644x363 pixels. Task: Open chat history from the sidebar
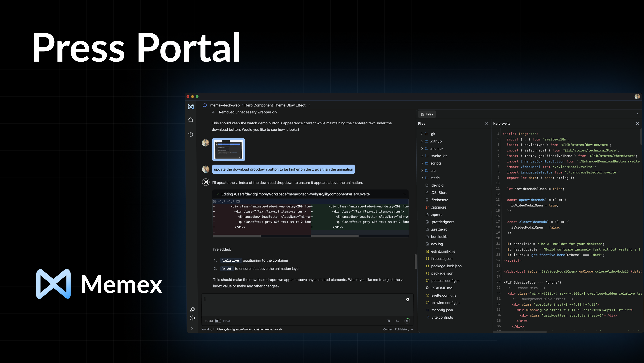191,134
